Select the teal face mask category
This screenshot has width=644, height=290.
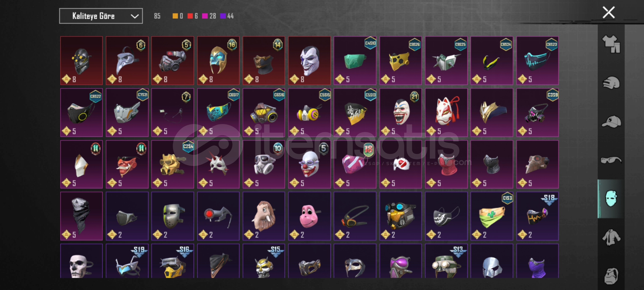611,199
